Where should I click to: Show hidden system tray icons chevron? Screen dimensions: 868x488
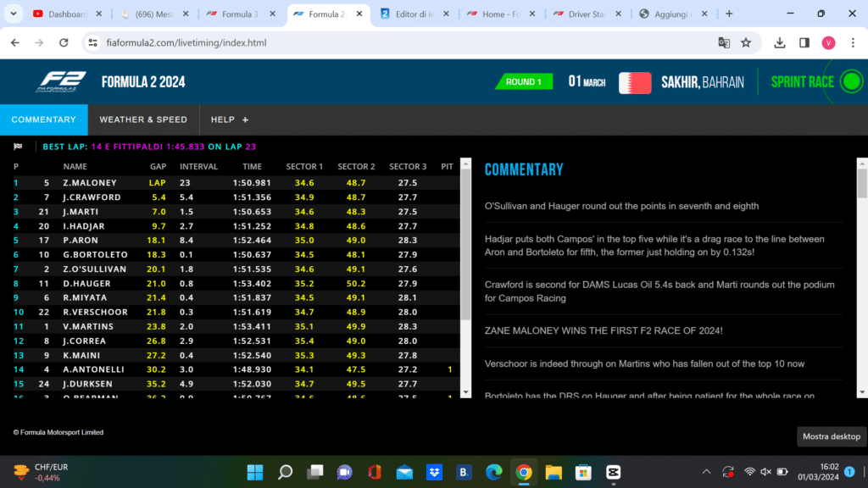706,472
